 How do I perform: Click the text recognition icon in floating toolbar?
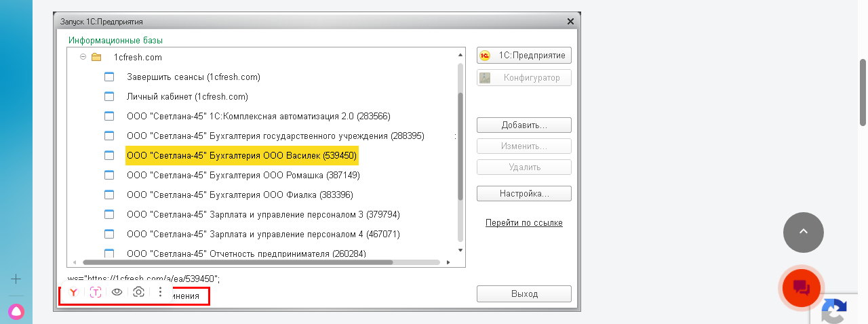[x=96, y=292]
